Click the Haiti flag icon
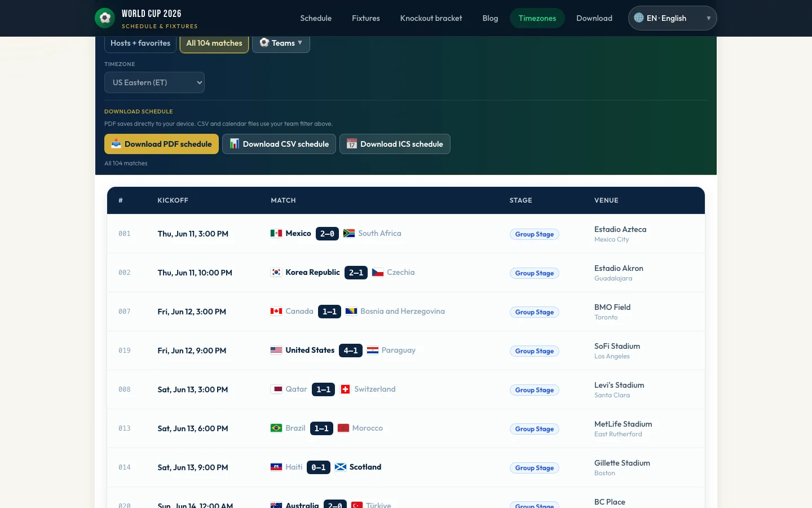This screenshot has width=812, height=508. [x=276, y=467]
